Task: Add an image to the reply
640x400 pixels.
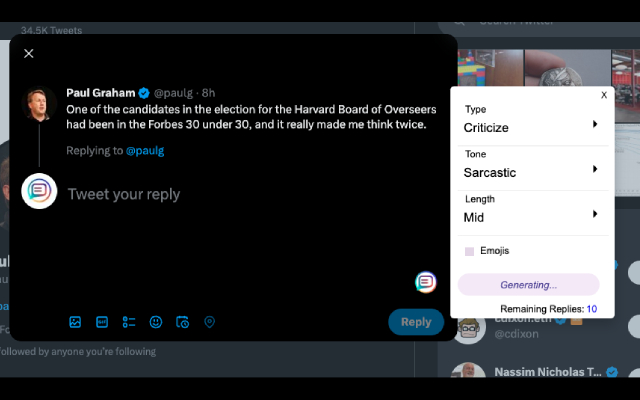Action: coord(75,322)
